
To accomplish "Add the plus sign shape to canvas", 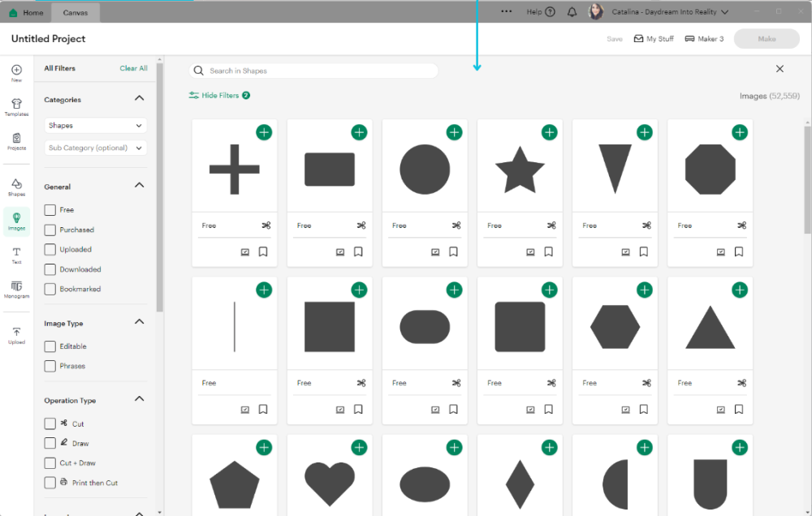I will [264, 132].
